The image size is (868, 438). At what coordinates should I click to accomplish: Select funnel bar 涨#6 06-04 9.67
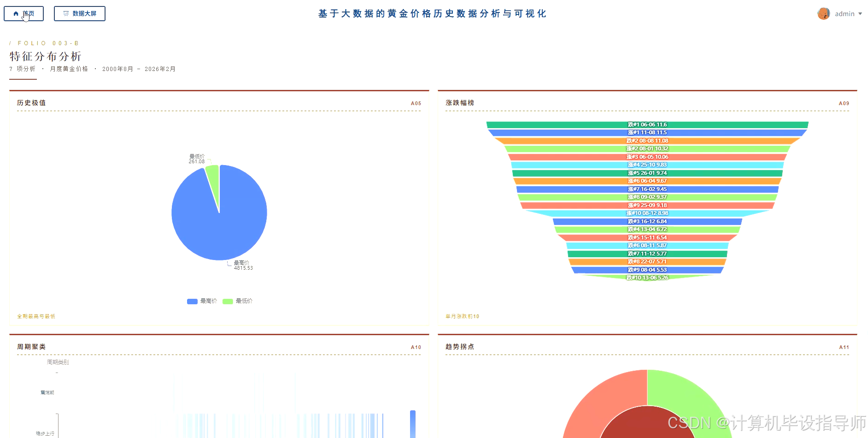point(647,181)
